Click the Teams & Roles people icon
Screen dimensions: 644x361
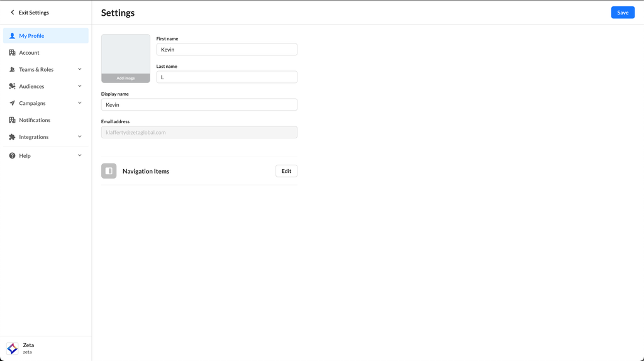[x=12, y=70]
